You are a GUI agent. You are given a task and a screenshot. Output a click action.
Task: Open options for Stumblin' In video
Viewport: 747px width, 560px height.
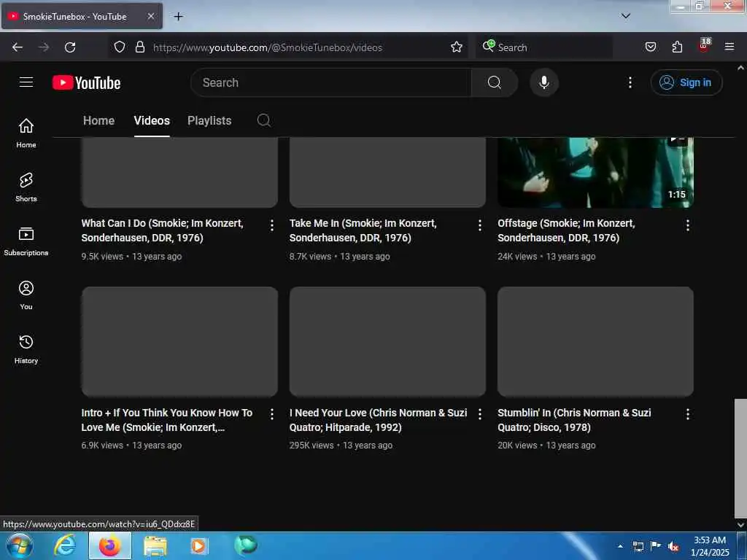(687, 414)
